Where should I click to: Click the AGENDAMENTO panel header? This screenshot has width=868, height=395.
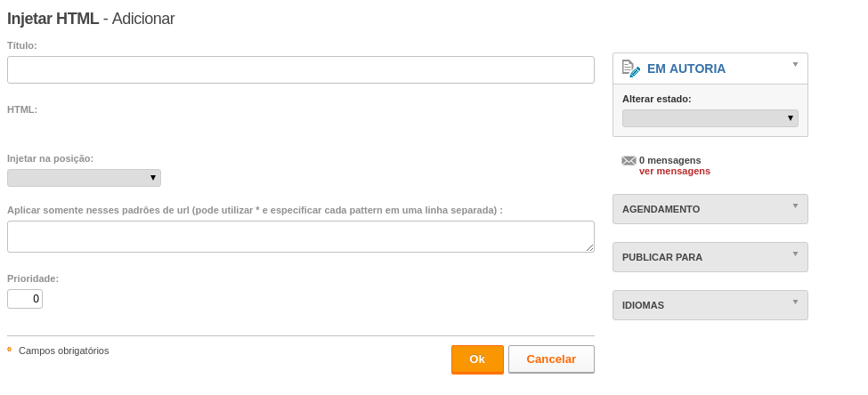(x=710, y=209)
